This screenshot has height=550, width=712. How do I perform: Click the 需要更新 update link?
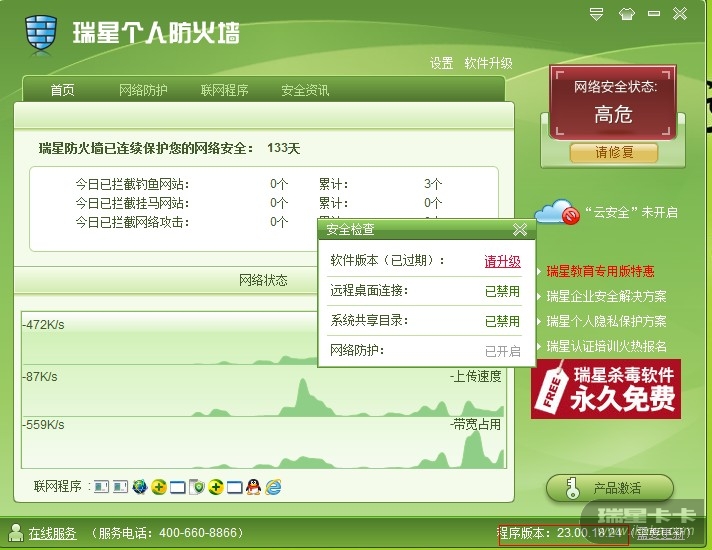[660, 533]
